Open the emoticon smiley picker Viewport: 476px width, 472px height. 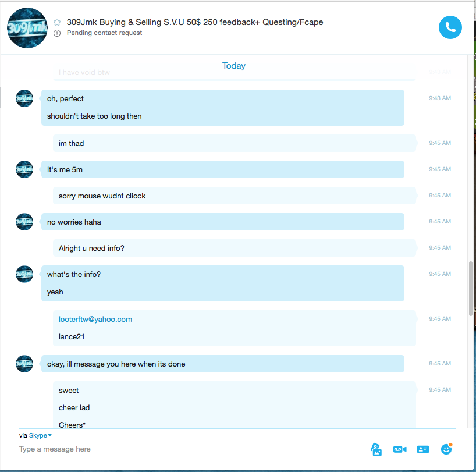coord(446,449)
